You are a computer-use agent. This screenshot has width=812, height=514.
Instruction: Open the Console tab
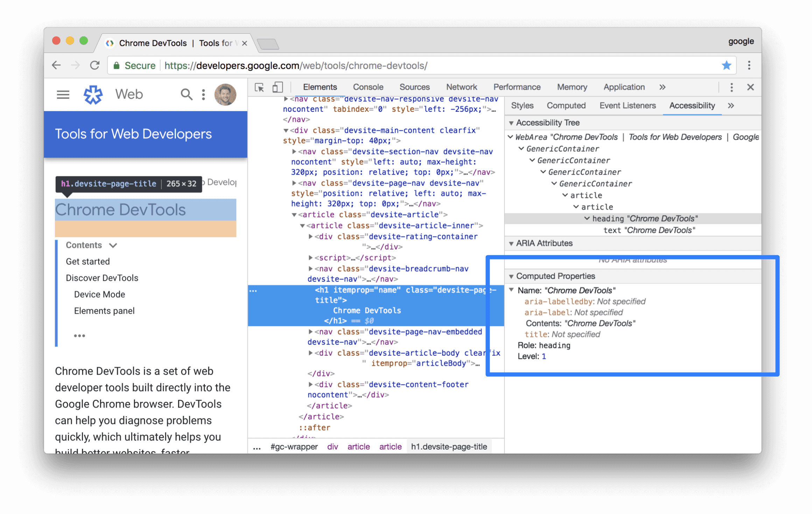tap(367, 87)
